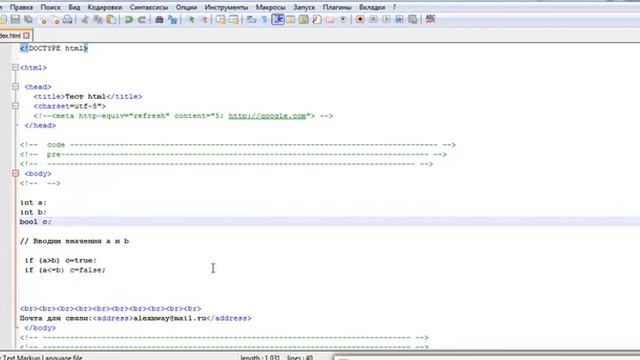This screenshot has width=640, height=360.
Task: Open the Вкладки menu
Action: pos(372,7)
